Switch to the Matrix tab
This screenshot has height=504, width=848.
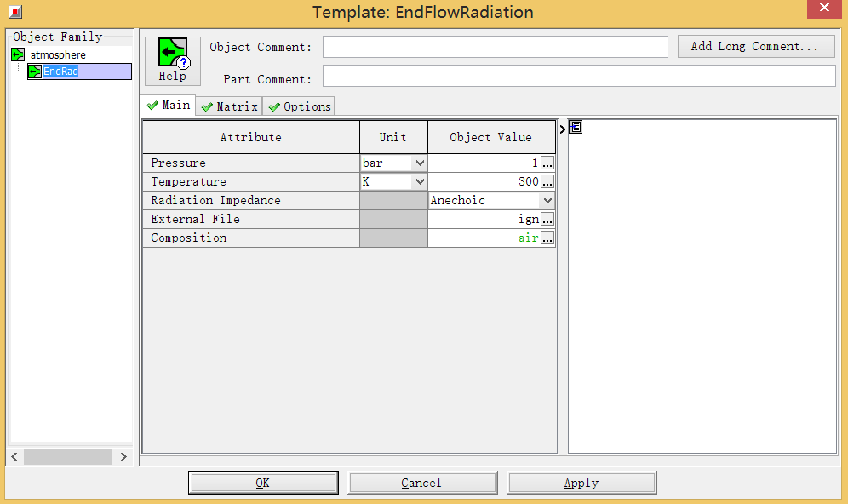point(229,106)
